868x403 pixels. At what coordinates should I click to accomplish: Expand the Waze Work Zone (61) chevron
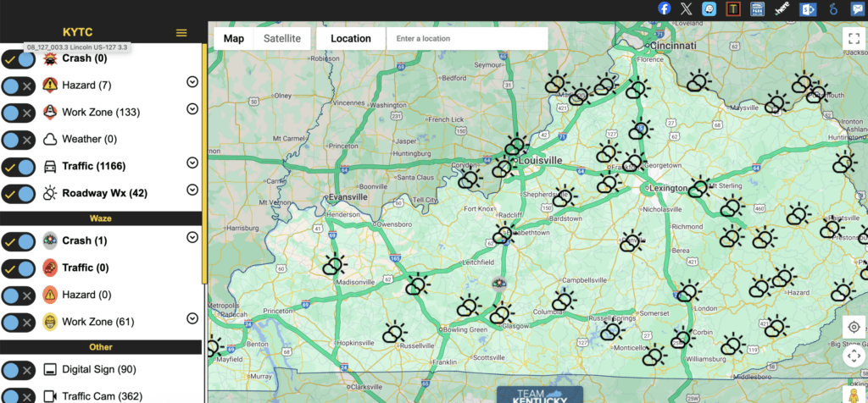(x=192, y=319)
